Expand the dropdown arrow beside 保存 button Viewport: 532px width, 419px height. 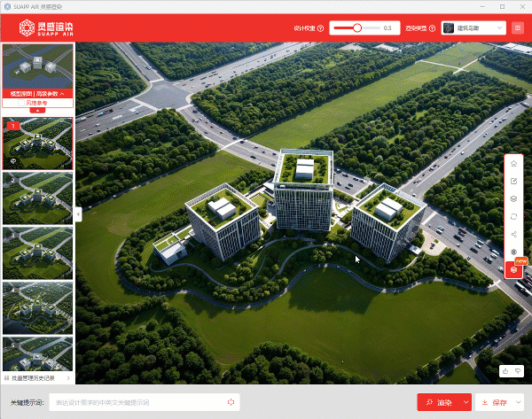pos(519,402)
